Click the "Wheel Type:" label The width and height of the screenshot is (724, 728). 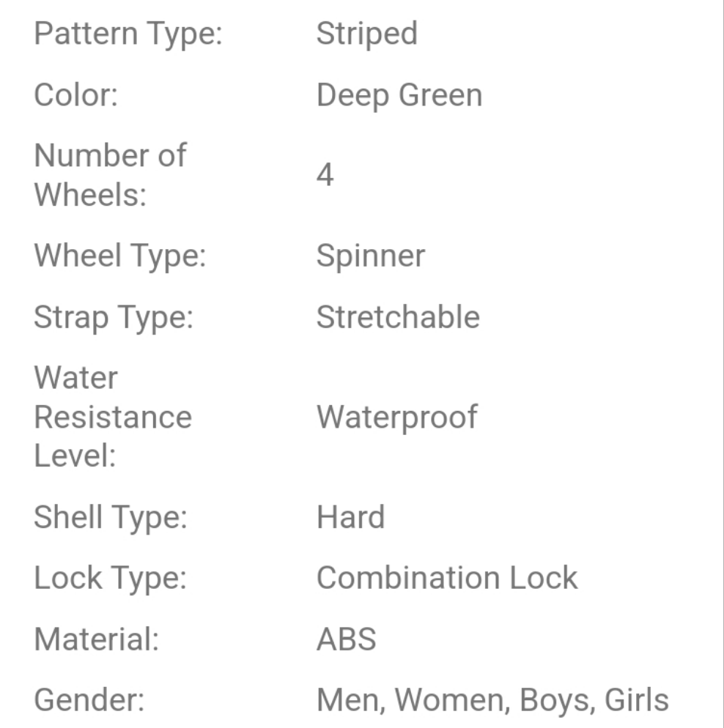coord(119,256)
